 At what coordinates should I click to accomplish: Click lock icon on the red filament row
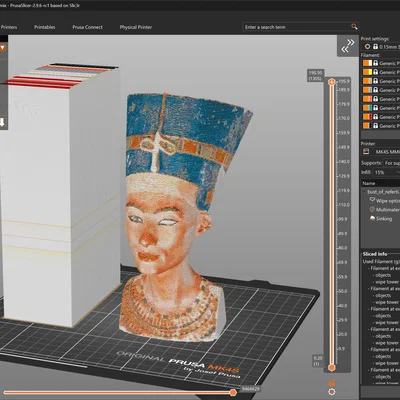click(x=375, y=117)
